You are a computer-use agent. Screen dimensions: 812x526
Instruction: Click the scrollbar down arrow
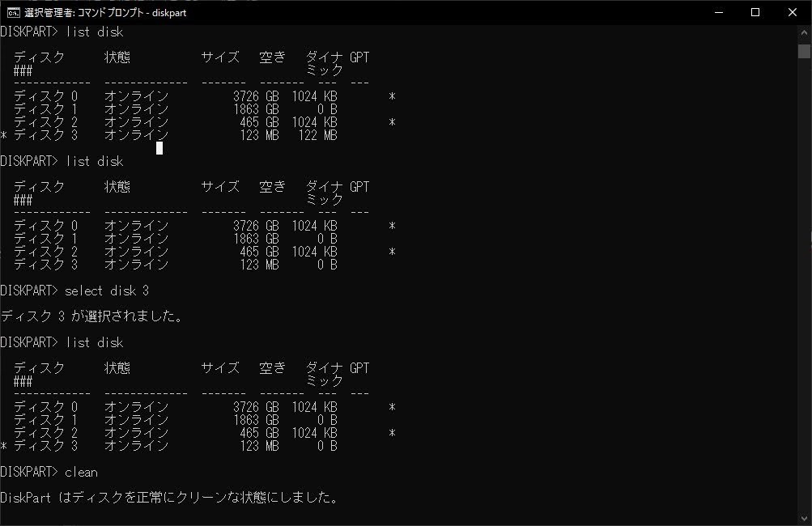click(804, 518)
